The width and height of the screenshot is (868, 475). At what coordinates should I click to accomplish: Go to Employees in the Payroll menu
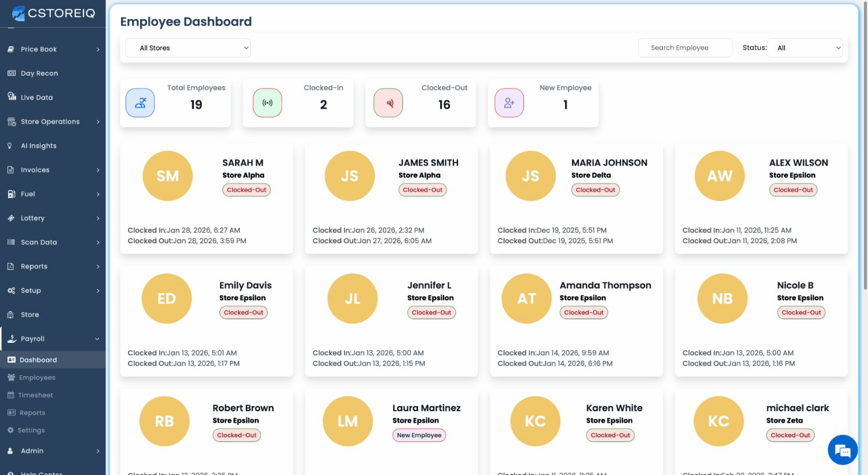[x=37, y=378]
